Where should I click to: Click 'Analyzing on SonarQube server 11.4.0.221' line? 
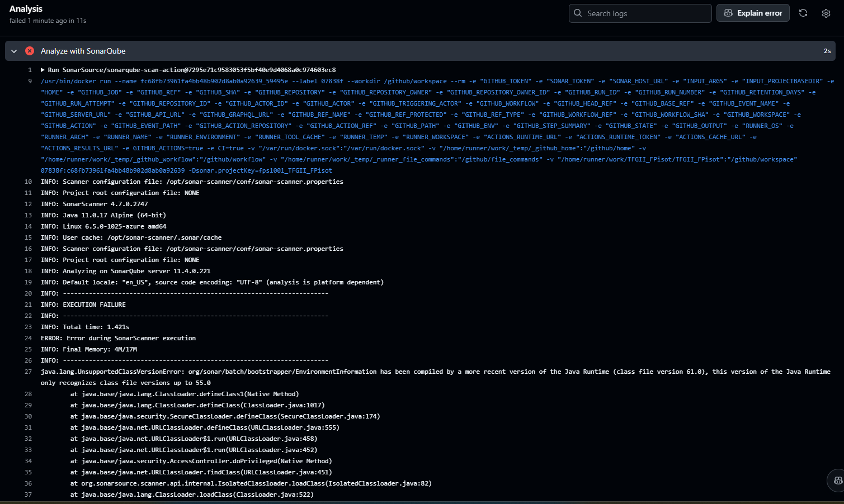click(126, 271)
